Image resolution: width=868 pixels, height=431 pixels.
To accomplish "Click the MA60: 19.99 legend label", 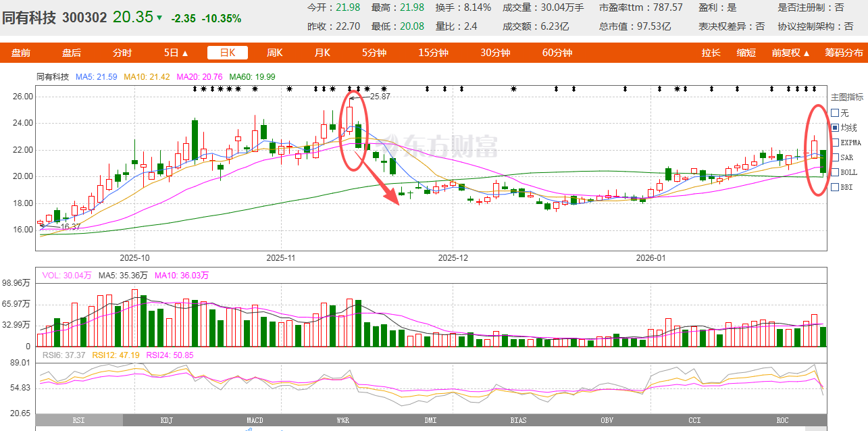I will (253, 77).
